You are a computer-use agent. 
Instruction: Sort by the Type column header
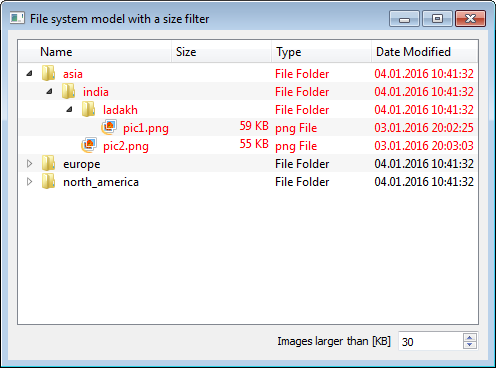(321, 52)
